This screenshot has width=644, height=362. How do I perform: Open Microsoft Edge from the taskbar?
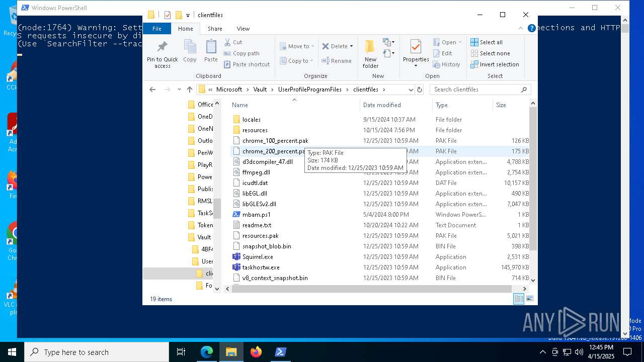207,352
